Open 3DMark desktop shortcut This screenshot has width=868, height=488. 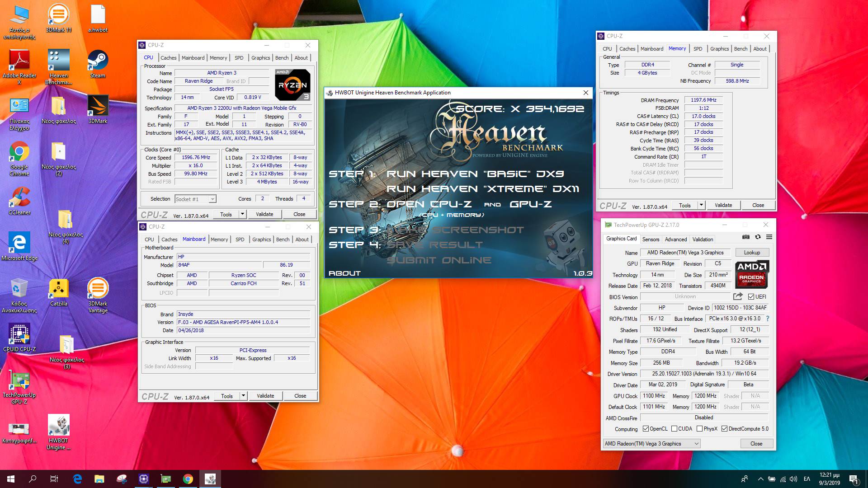click(x=98, y=109)
